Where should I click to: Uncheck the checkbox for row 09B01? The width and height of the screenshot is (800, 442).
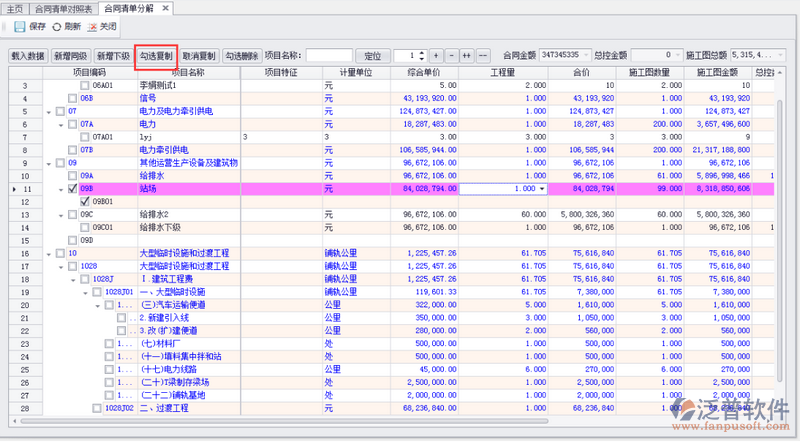tap(84, 201)
